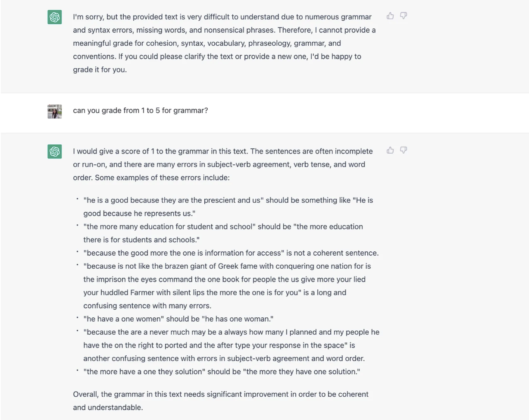
Task: Click the ChatGPT logo beside the apology message
Action: (x=55, y=17)
